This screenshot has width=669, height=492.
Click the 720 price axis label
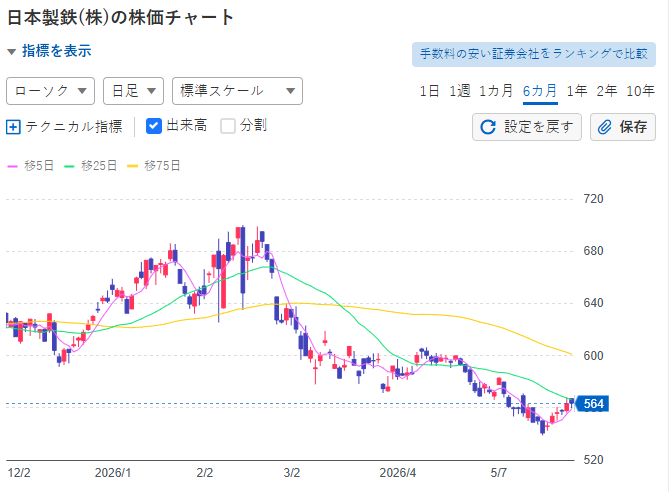pyautogui.click(x=593, y=199)
